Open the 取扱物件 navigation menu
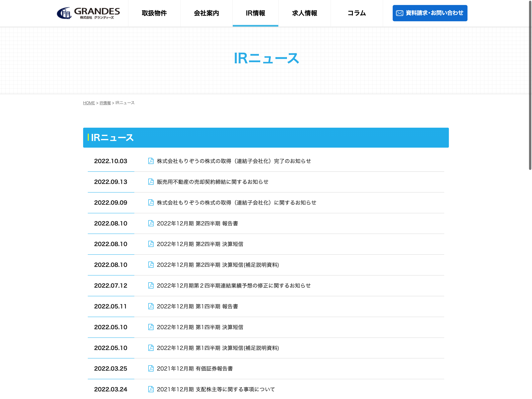This screenshot has height=399, width=532. (154, 13)
